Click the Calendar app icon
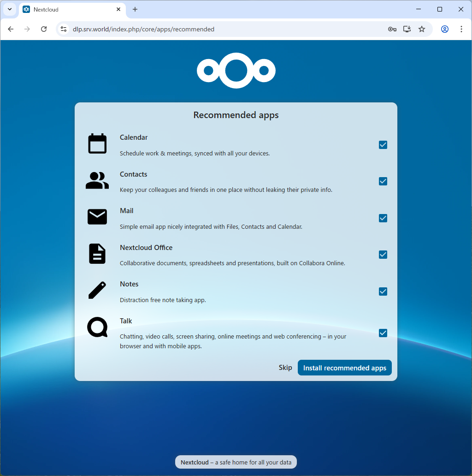The width and height of the screenshot is (472, 476). pyautogui.click(x=97, y=143)
